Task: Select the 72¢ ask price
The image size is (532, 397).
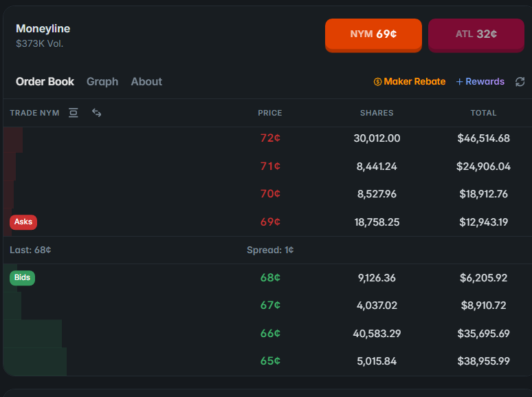Action: 270,138
